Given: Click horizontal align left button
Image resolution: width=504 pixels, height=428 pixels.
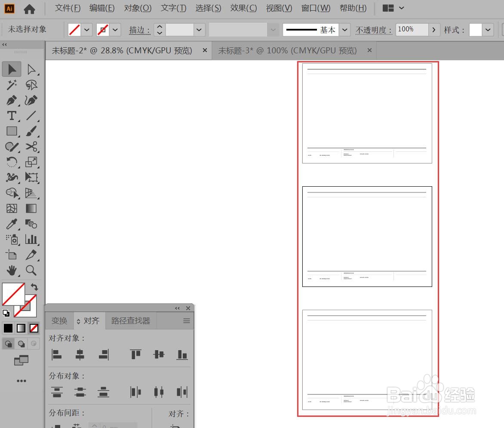Looking at the screenshot, I should [57, 355].
